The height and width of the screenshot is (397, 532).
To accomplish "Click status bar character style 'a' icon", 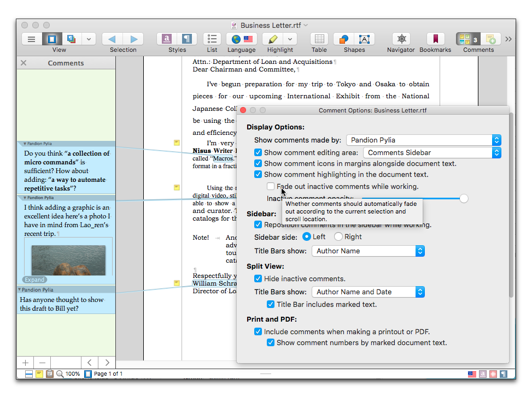I will point(483,374).
